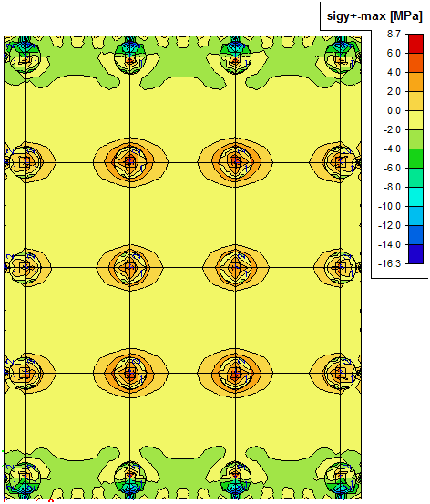Image resolution: width=430 pixels, height=504 pixels.
Task: Click the 4.0 legend value label
Action: click(394, 72)
